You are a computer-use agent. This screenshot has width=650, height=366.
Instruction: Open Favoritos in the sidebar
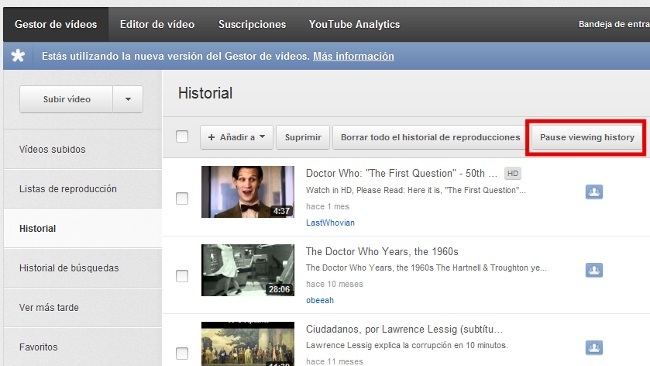[83, 347]
